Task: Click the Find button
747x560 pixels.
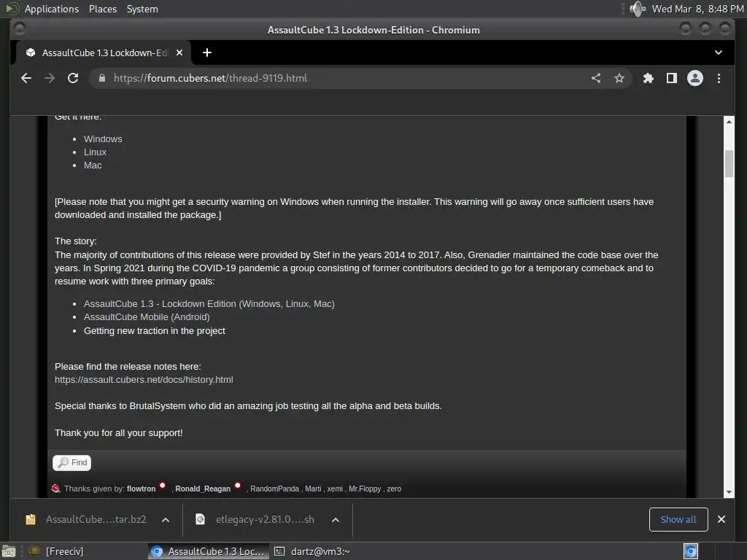Action: pos(72,462)
